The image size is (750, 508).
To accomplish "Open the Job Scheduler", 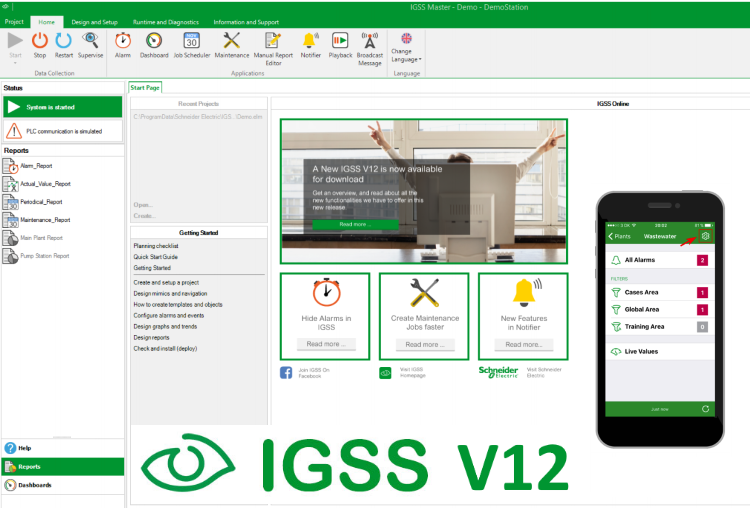I will click(x=192, y=41).
